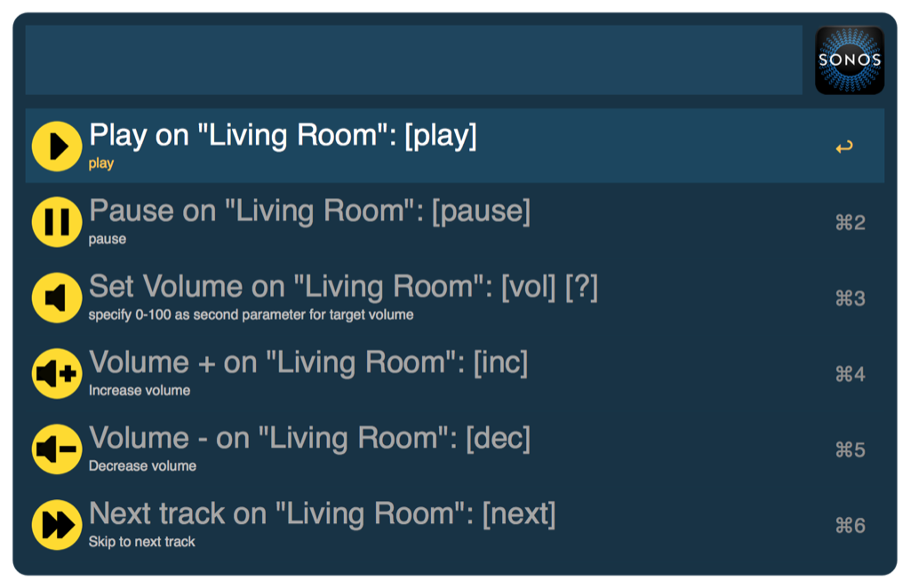Pick Next track on "Living Room" entry

322,514
